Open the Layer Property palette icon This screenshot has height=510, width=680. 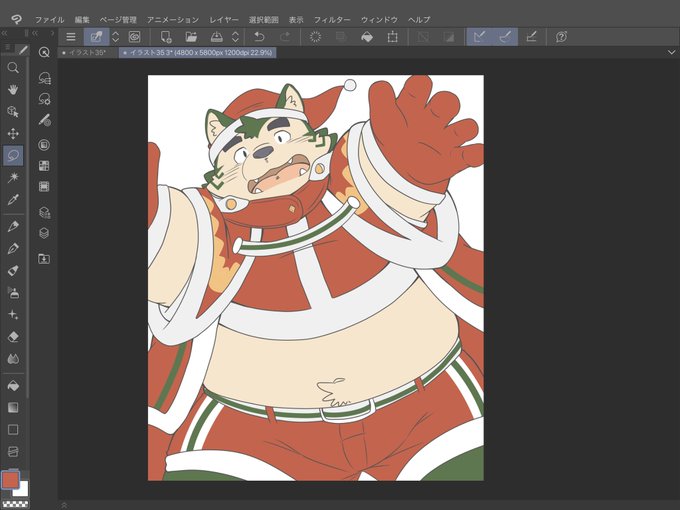(44, 212)
